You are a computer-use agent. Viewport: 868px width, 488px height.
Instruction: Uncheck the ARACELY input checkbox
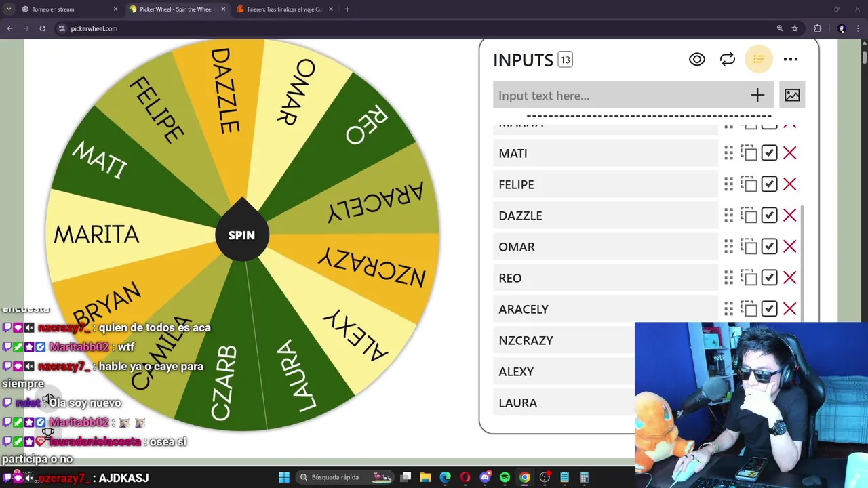click(x=769, y=309)
